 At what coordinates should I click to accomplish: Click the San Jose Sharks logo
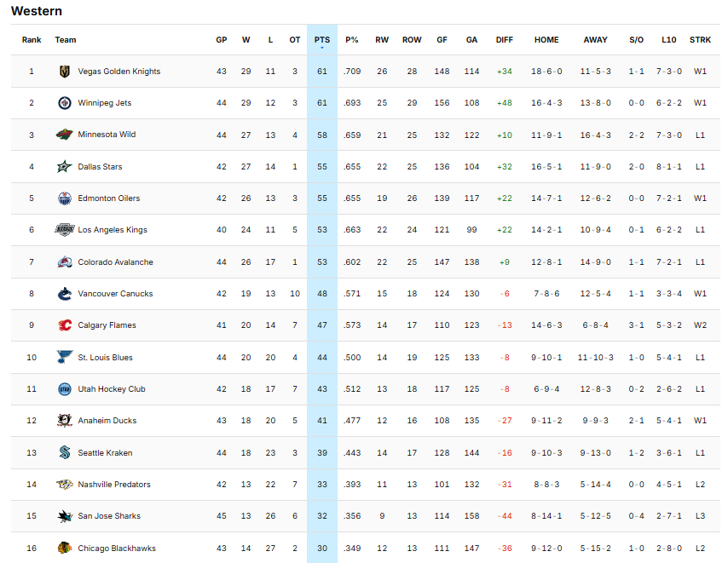(x=65, y=516)
